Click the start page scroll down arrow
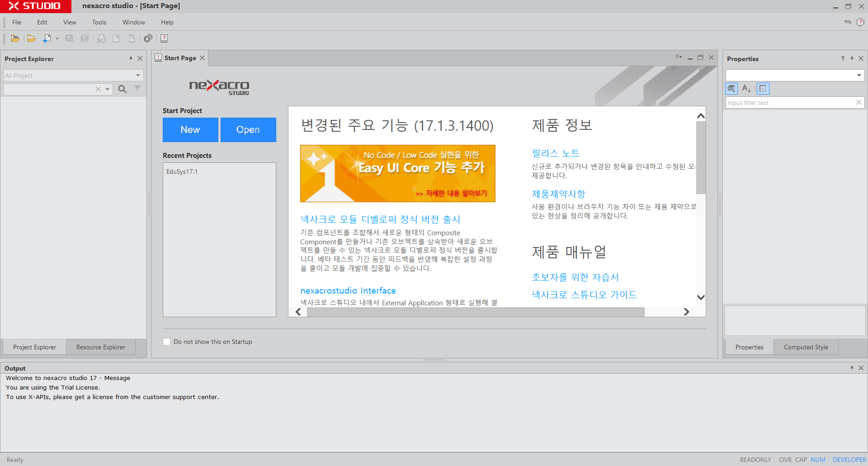868x466 pixels. pyautogui.click(x=701, y=297)
